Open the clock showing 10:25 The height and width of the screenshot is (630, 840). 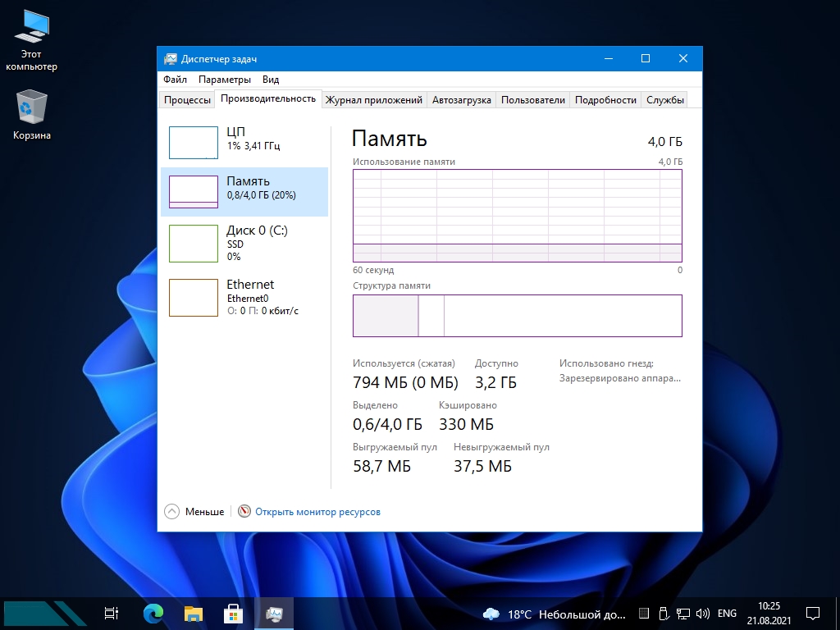pos(769,614)
